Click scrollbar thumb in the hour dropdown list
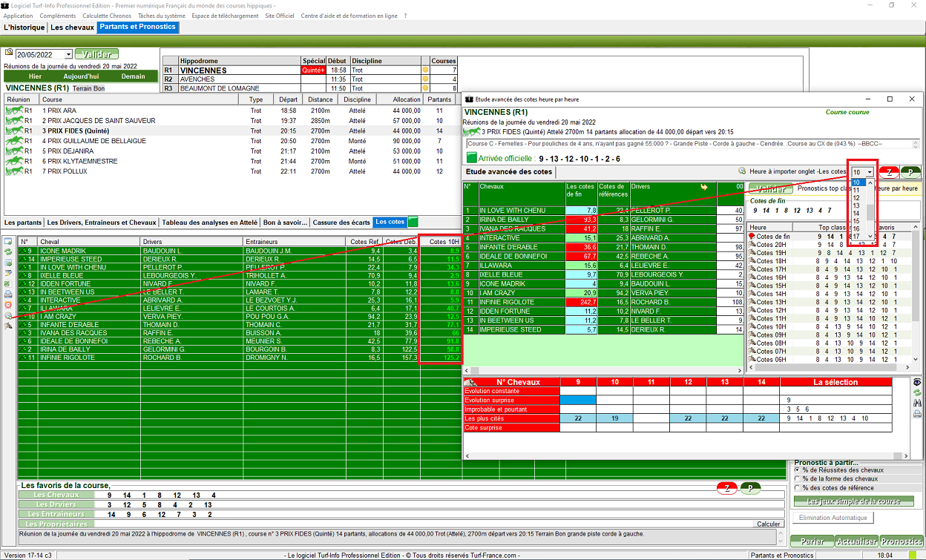This screenshot has width=926, height=560. pos(870,213)
